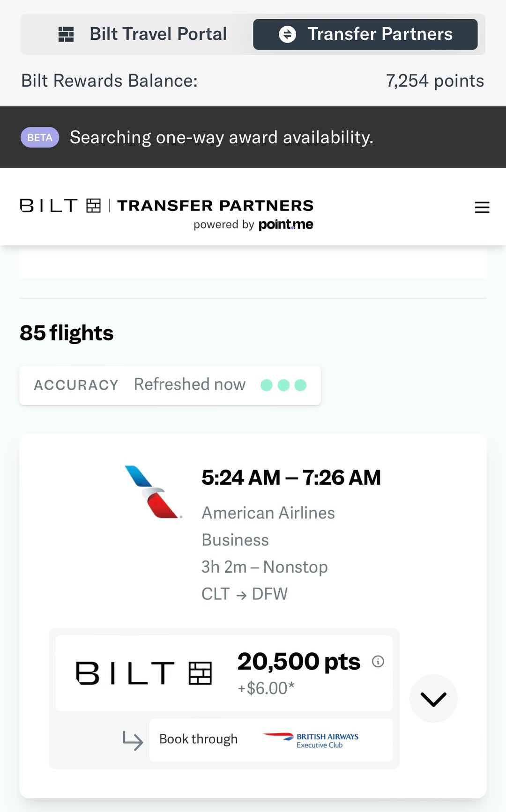The width and height of the screenshot is (506, 812).
Task: Click the powered by point.me link
Action: tap(254, 224)
